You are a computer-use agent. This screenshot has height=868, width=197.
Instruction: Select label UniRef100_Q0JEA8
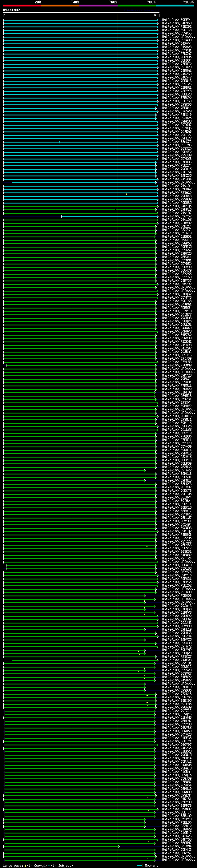click(177, 132)
